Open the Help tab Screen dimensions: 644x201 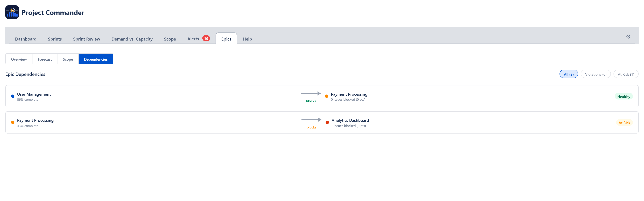pyautogui.click(x=247, y=39)
